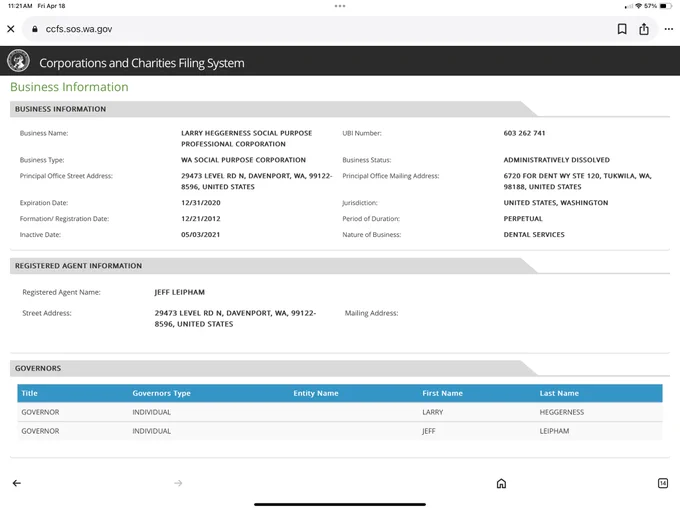Image resolution: width=680 pixels, height=510 pixels.
Task: Select the ADMINISTRATIVELY DISSOLVED status value
Action: pyautogui.click(x=556, y=160)
